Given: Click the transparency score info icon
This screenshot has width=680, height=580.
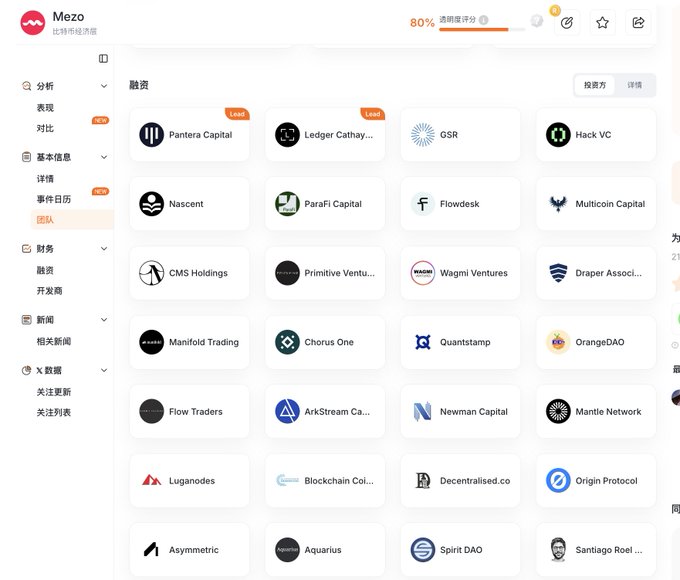Looking at the screenshot, I should click(484, 20).
